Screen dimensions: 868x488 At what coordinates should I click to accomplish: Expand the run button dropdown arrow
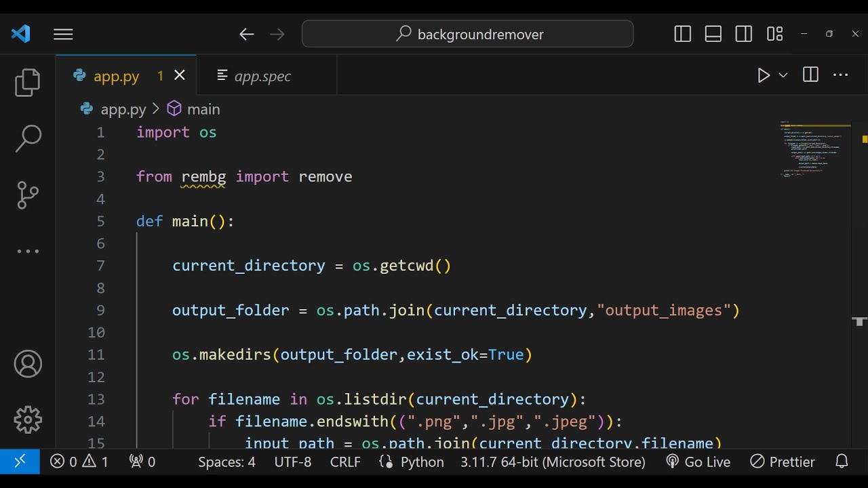tap(783, 75)
